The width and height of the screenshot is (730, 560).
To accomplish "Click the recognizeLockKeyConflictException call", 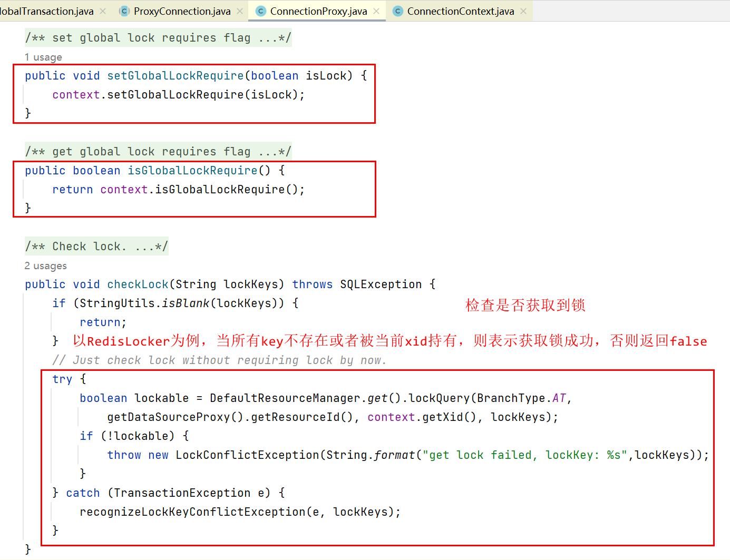I will (192, 512).
